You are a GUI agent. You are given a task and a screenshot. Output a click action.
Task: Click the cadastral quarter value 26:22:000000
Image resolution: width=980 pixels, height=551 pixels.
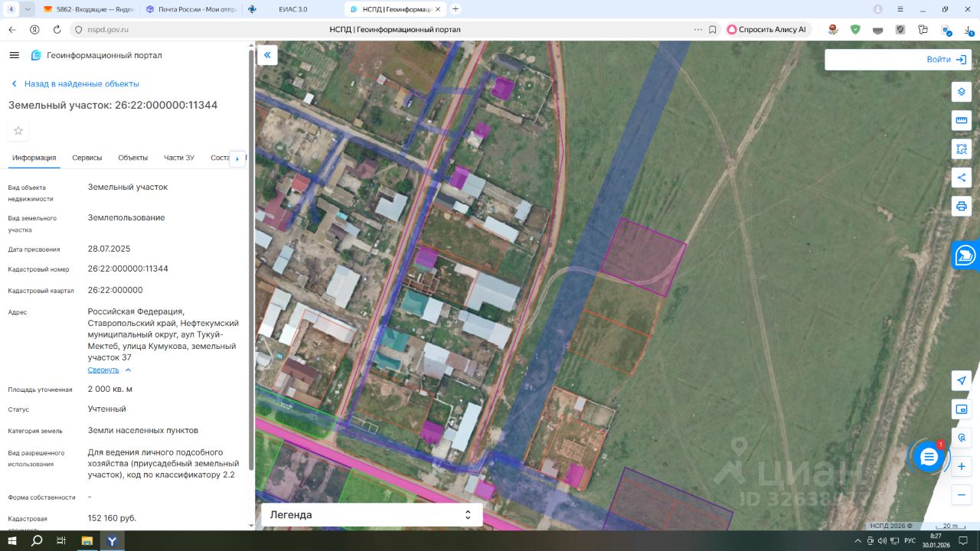point(116,290)
